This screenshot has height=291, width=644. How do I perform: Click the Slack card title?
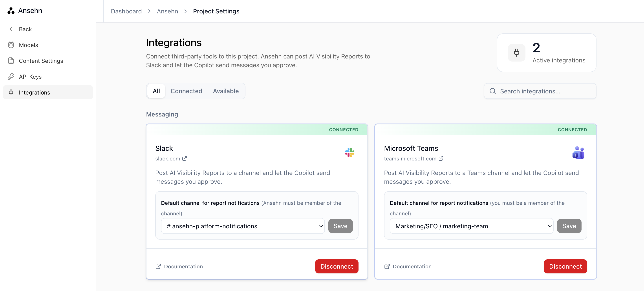pyautogui.click(x=164, y=148)
